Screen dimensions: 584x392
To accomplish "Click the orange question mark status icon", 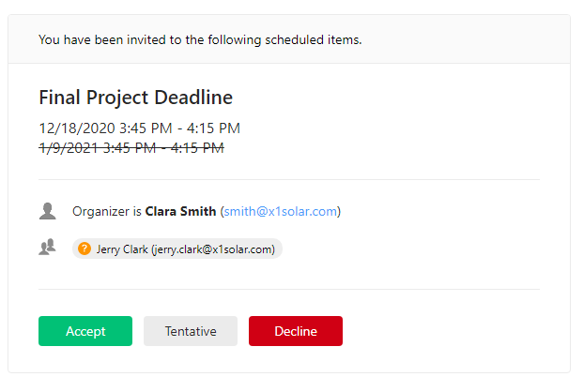I will click(85, 249).
